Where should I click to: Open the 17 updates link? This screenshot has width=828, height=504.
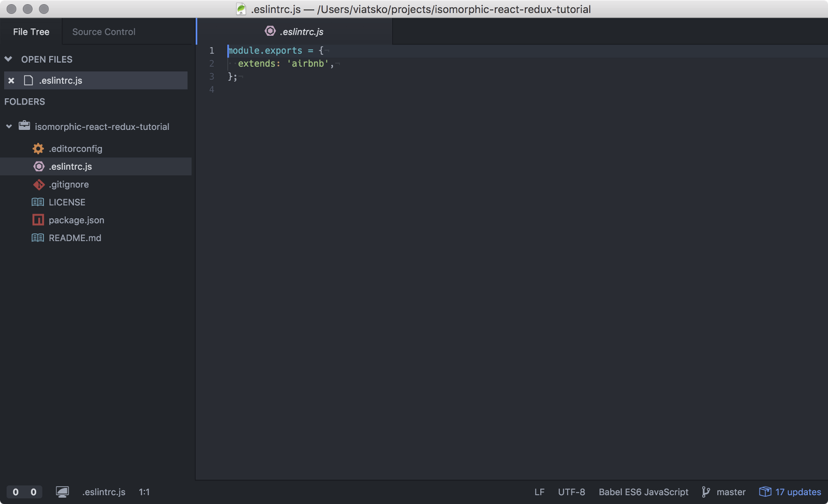click(x=798, y=492)
